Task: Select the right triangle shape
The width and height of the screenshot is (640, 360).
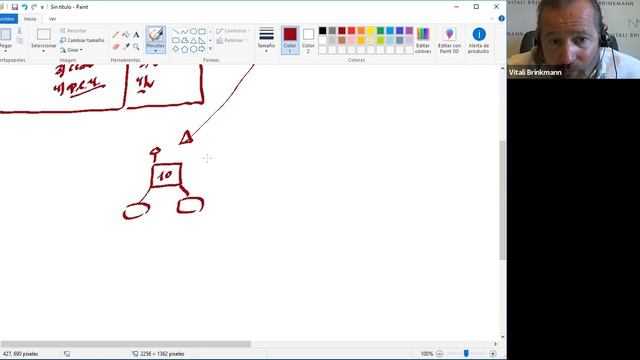Action: click(202, 40)
